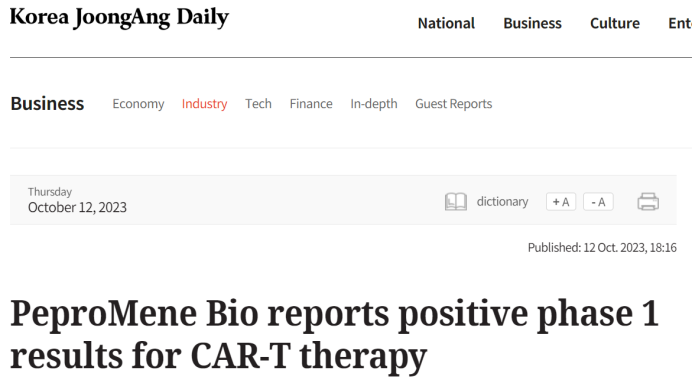This screenshot has width=692, height=380.
Task: Open the Business menu in top navigation
Action: [532, 23]
